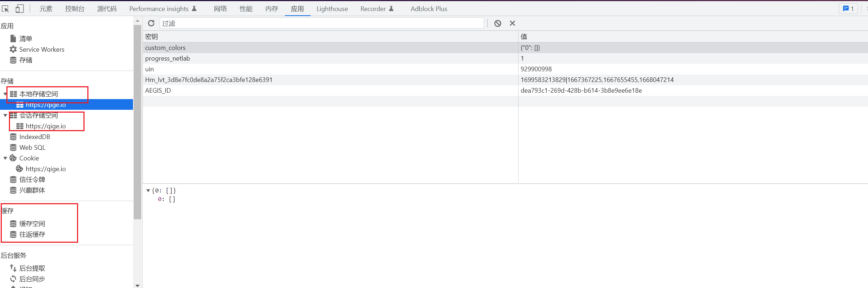Select the progress_netlab key row
The width and height of the screenshot is (868, 288).
click(330, 58)
